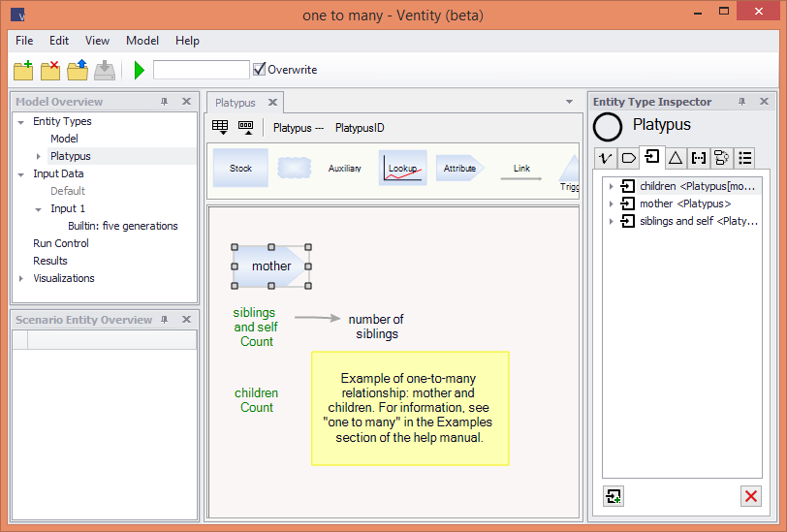
Task: Open Results in the overview tree
Action: click(50, 261)
